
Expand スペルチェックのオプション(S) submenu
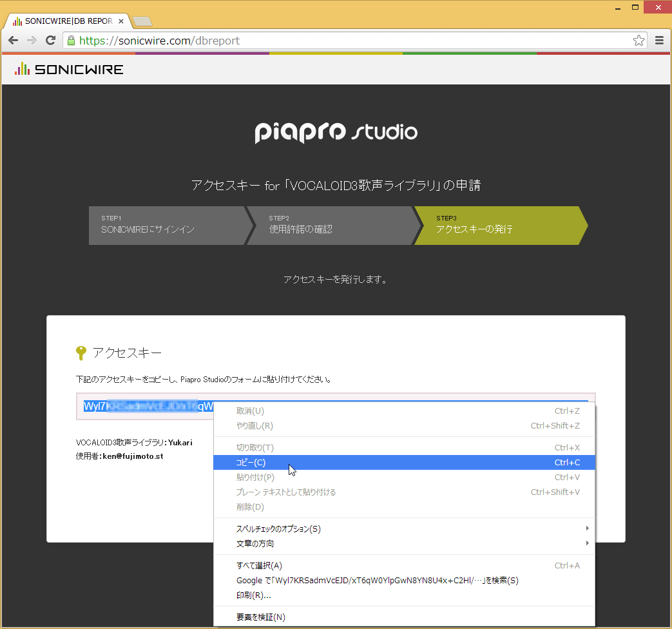[x=404, y=528]
